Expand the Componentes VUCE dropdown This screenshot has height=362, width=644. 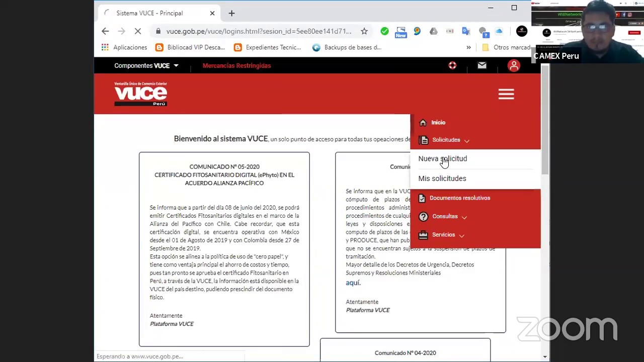[x=146, y=65]
